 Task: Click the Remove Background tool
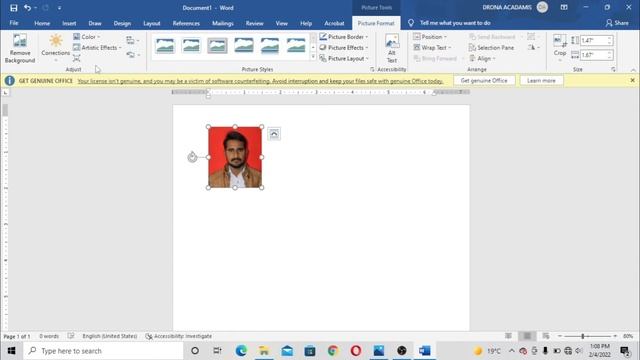click(x=20, y=49)
